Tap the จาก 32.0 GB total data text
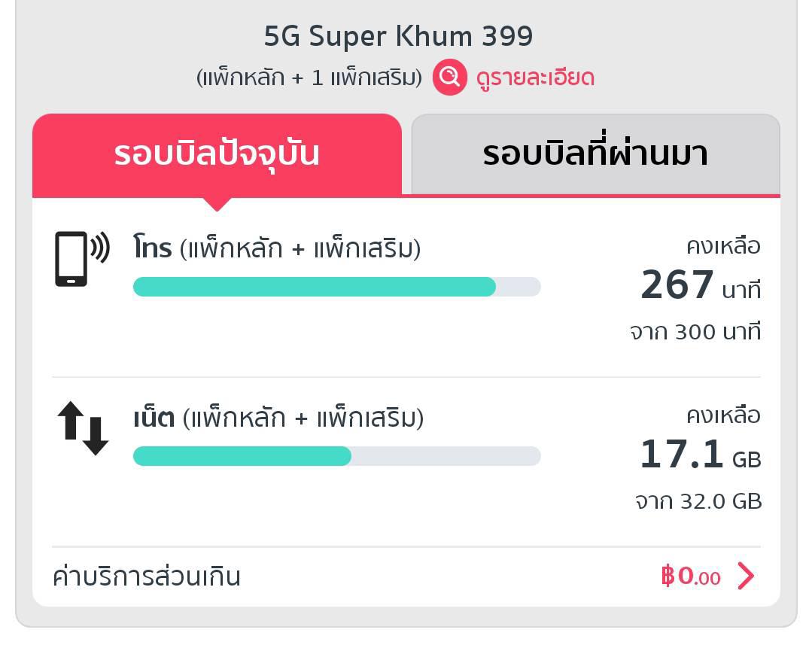Screen dimensions: 812x645 pyautogui.click(x=698, y=501)
